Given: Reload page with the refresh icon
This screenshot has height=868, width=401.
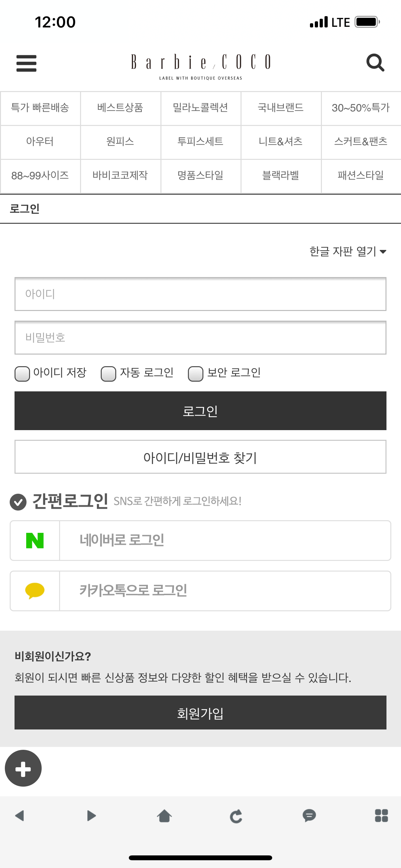Looking at the screenshot, I should (x=236, y=816).
